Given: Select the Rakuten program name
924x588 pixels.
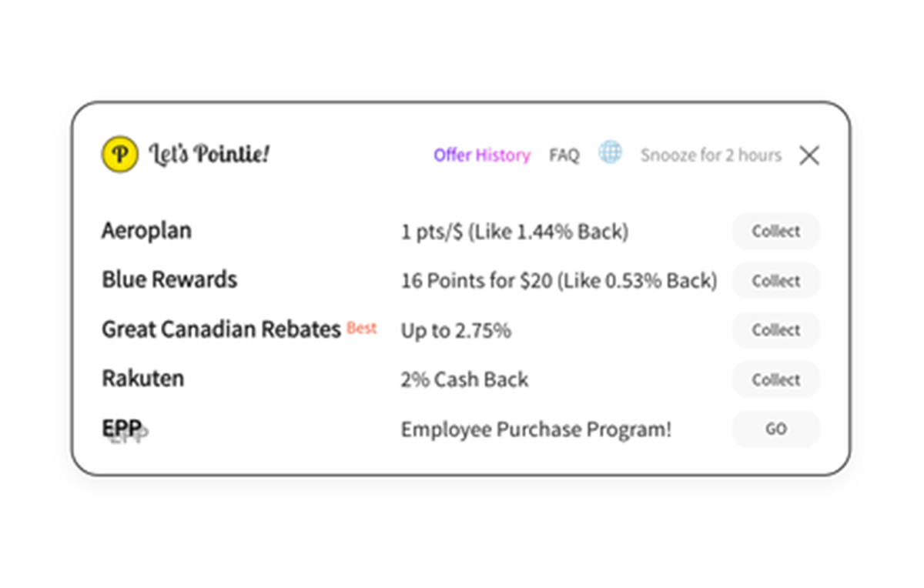Looking at the screenshot, I should tap(143, 379).
